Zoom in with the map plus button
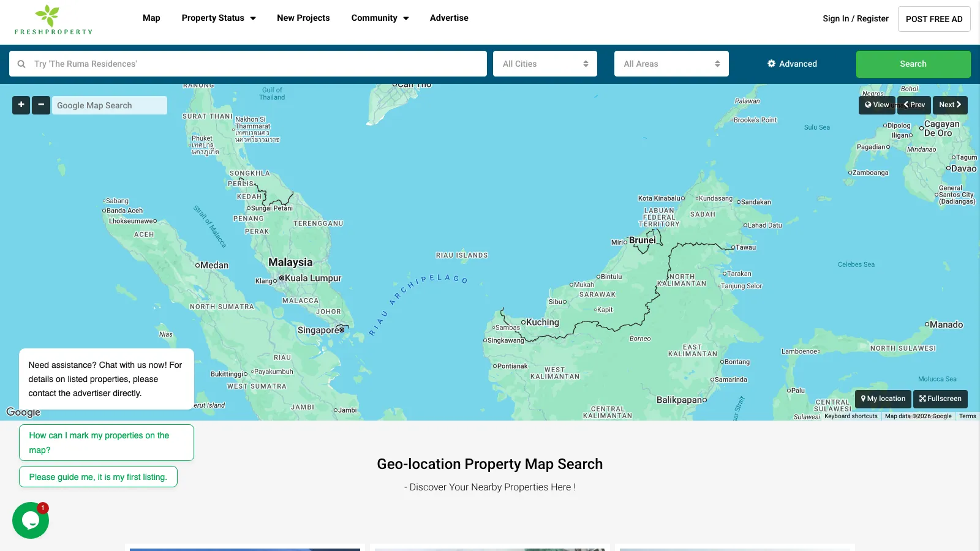 coord(21,105)
